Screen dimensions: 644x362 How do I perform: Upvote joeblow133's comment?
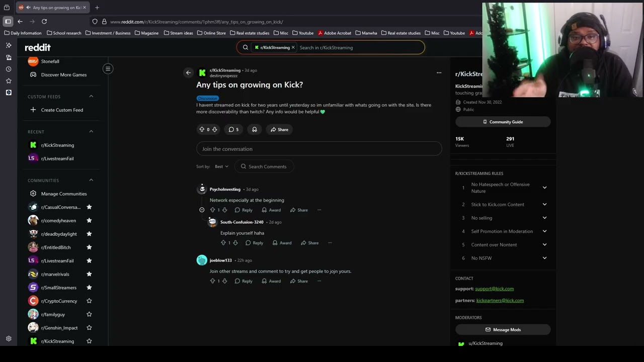click(x=212, y=281)
